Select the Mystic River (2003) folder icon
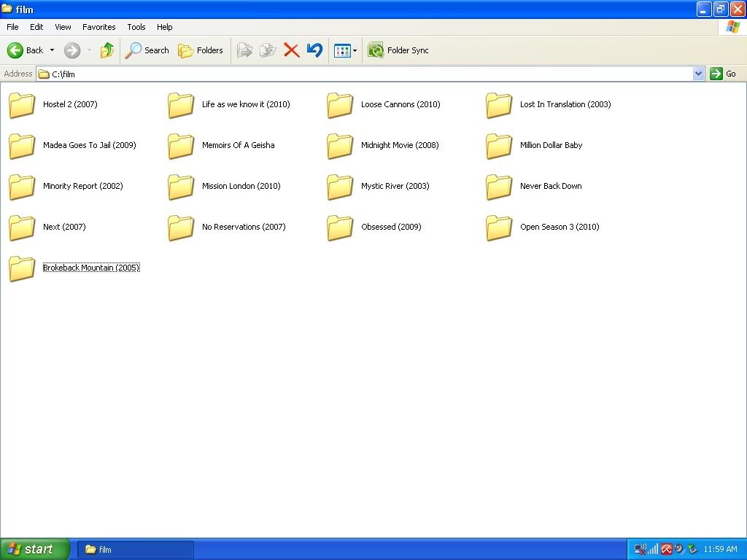Screen dimensions: 747x560 (x=340, y=187)
